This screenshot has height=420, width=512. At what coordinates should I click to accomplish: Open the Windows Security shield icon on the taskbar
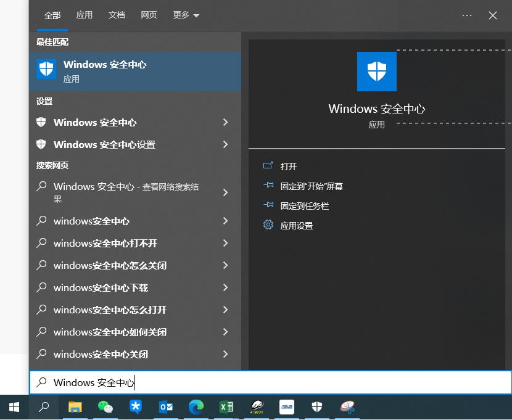(x=316, y=407)
